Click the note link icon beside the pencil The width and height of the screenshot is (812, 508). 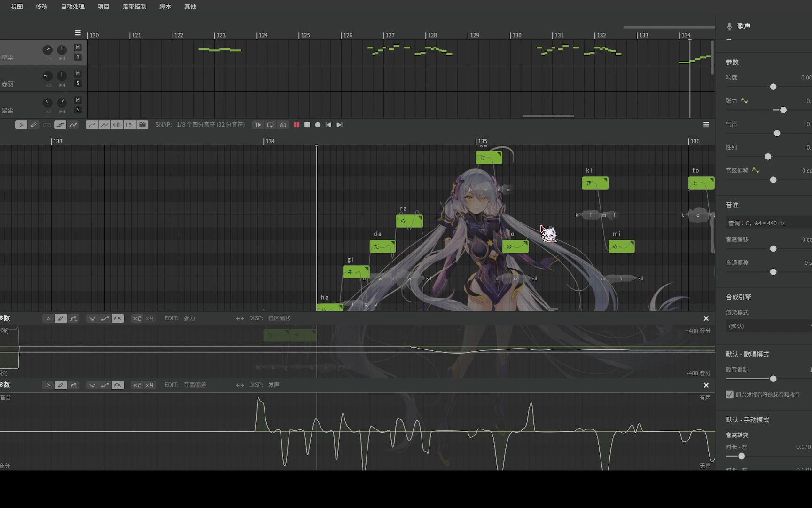[47, 125]
